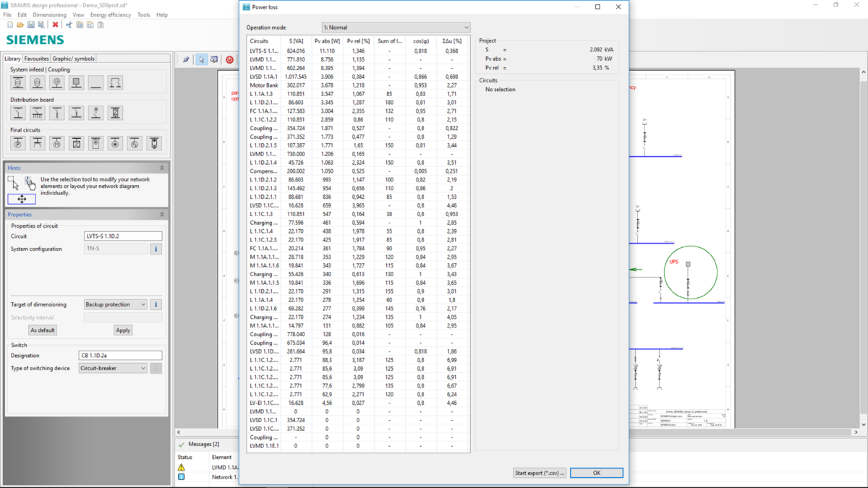Open the File menu
Viewport: 868px width, 488px height.
[x=7, y=14]
